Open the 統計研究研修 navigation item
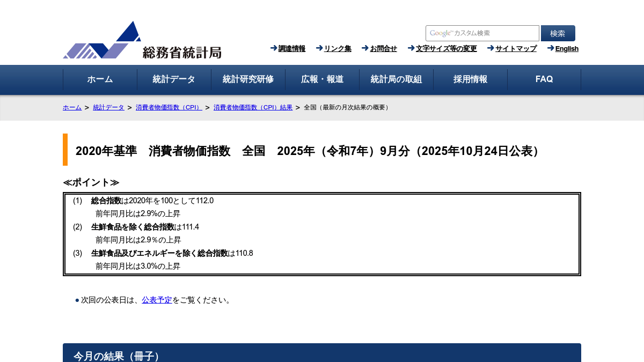Image resolution: width=644 pixels, height=362 pixels. 248,79
